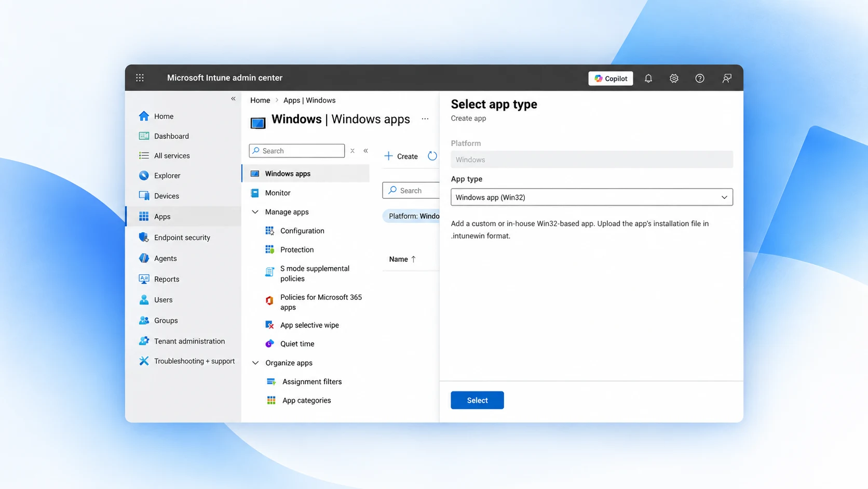
Task: Open Tenant administration in the sidebar
Action: point(182,341)
